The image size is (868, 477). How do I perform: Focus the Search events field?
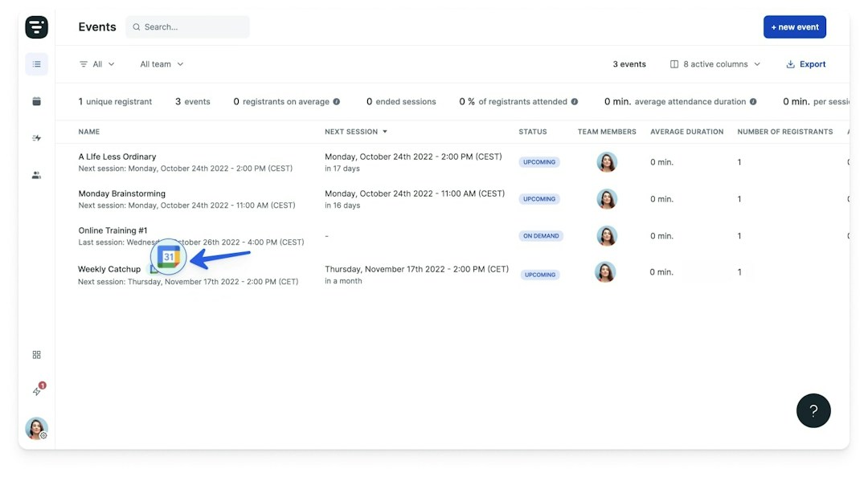click(187, 26)
